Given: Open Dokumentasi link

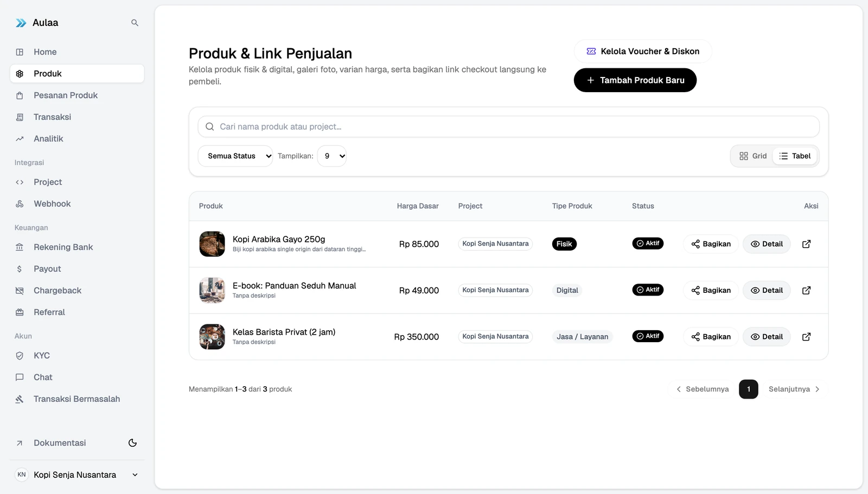Looking at the screenshot, I should tap(60, 443).
